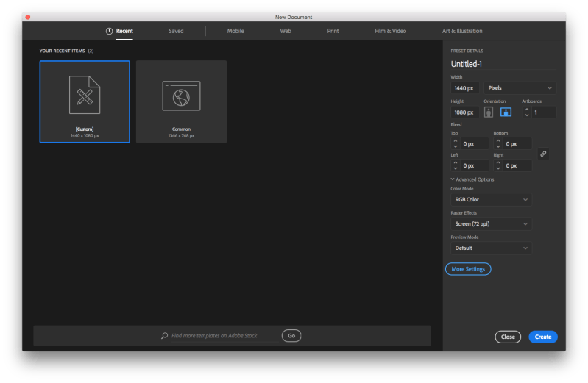Toggle the bleed link chain icon

[543, 154]
